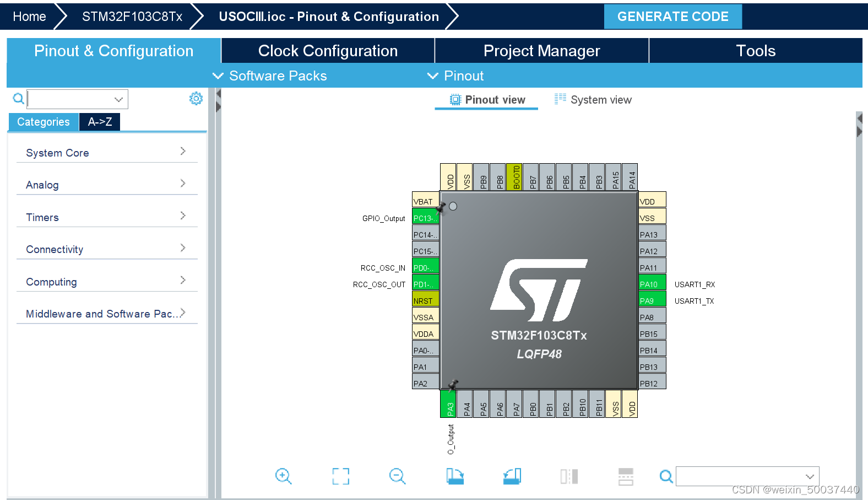Open the Pinout dropdown menu
868x500 pixels.
[x=455, y=76]
